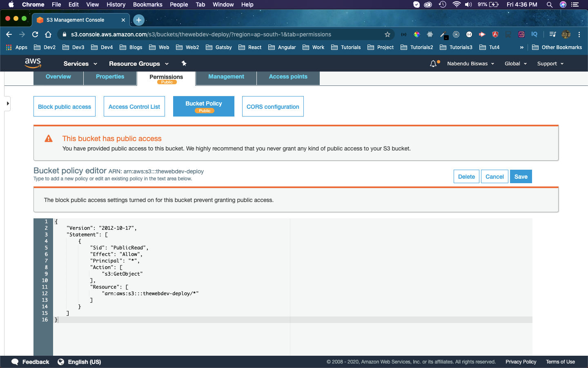Go to the browser home page
The image size is (588, 368).
(48, 34)
